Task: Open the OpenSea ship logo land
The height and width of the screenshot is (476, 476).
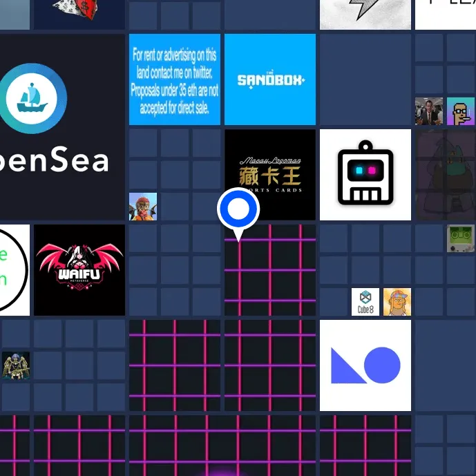Action: click(62, 127)
